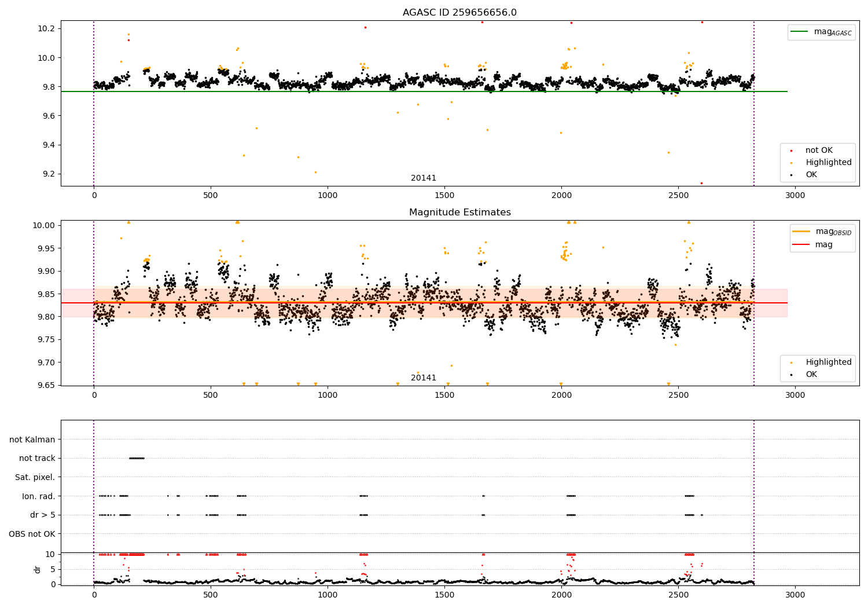Image resolution: width=868 pixels, height=608 pixels.
Task: Select 'not OK' legend entry in top plot
Action: click(x=819, y=151)
